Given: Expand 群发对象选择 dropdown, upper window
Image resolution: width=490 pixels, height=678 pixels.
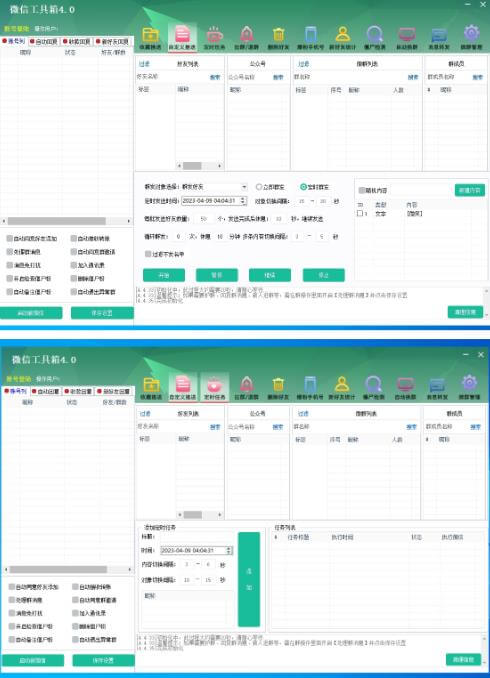Looking at the screenshot, I should [x=244, y=187].
